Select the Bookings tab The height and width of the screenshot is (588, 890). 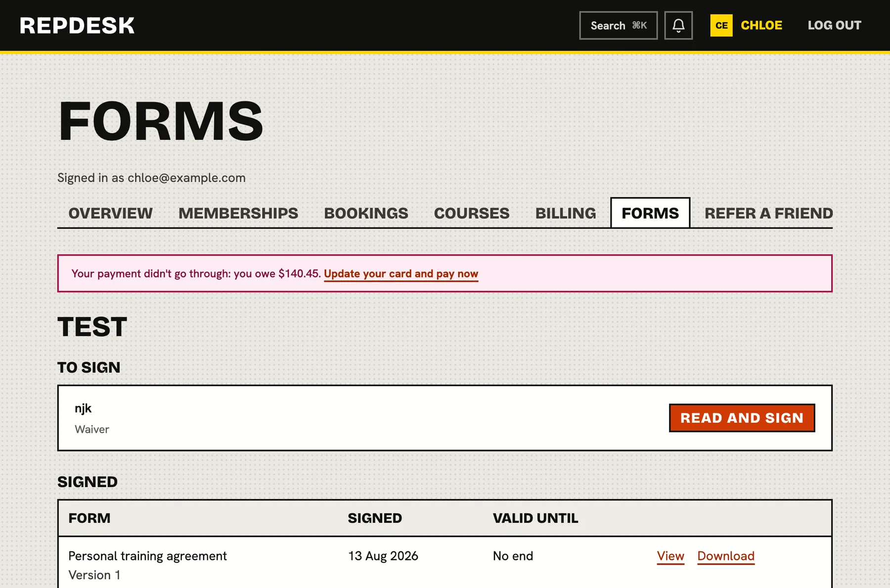pyautogui.click(x=366, y=213)
